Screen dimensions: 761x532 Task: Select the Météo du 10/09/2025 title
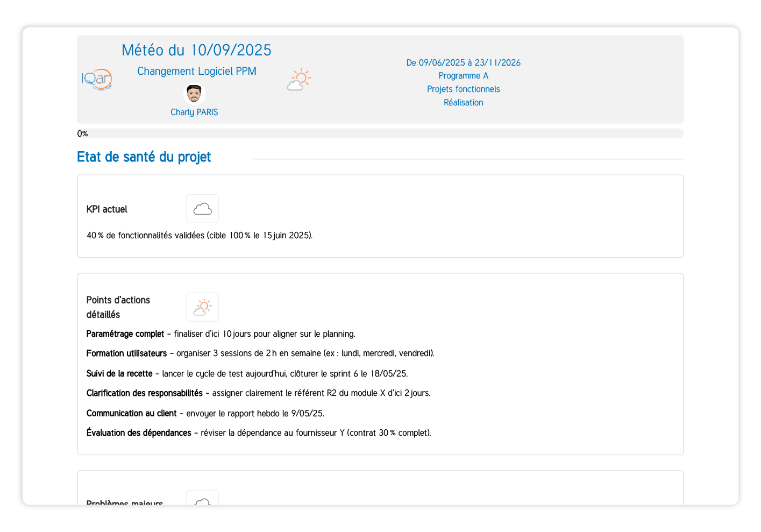[x=196, y=49]
